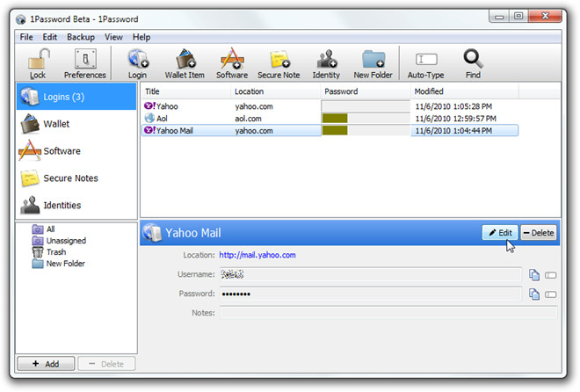This screenshot has width=580, height=392.
Task: Select the Unassigned folder
Action: tap(59, 240)
